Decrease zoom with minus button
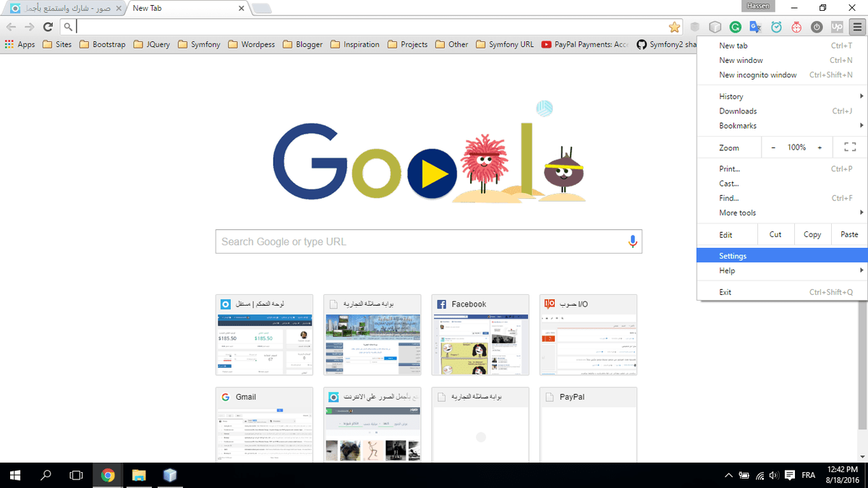 point(773,147)
